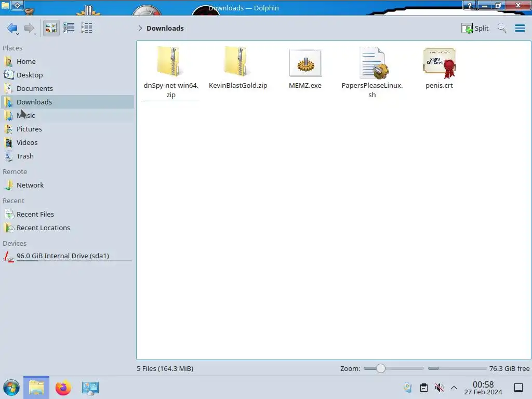Open the Start menu orb
Viewport: 532px width, 399px height.
[x=11, y=388]
